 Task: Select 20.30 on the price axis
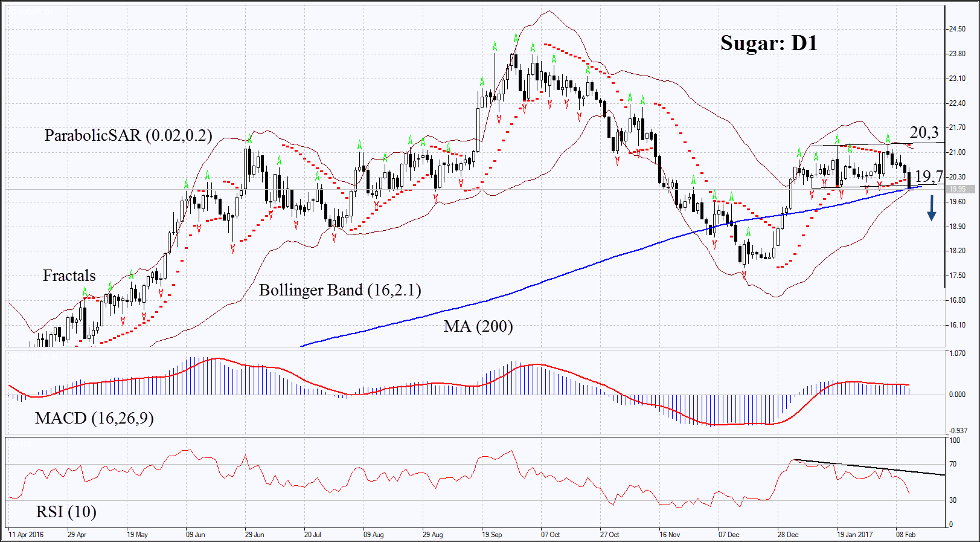pos(957,177)
